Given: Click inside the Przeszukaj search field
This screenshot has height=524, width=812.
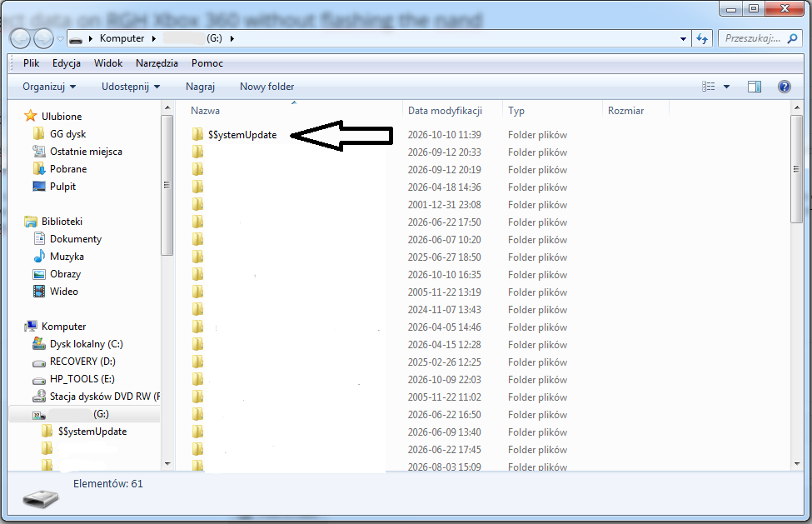Looking at the screenshot, I should pyautogui.click(x=752, y=38).
